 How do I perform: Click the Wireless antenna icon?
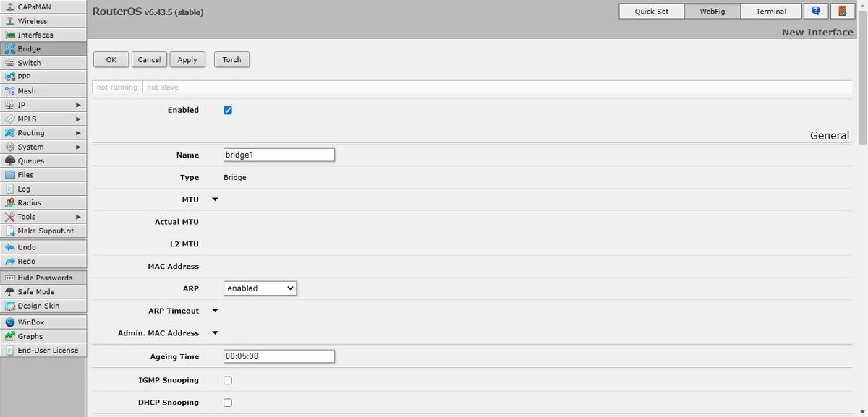[10, 21]
